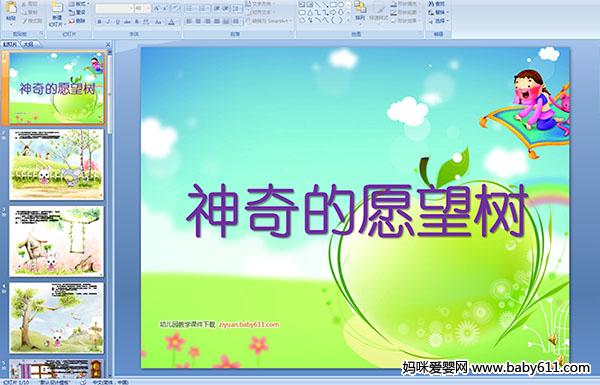The width and height of the screenshot is (600, 385).
Task: Open the font size dropdown
Action: [143, 8]
